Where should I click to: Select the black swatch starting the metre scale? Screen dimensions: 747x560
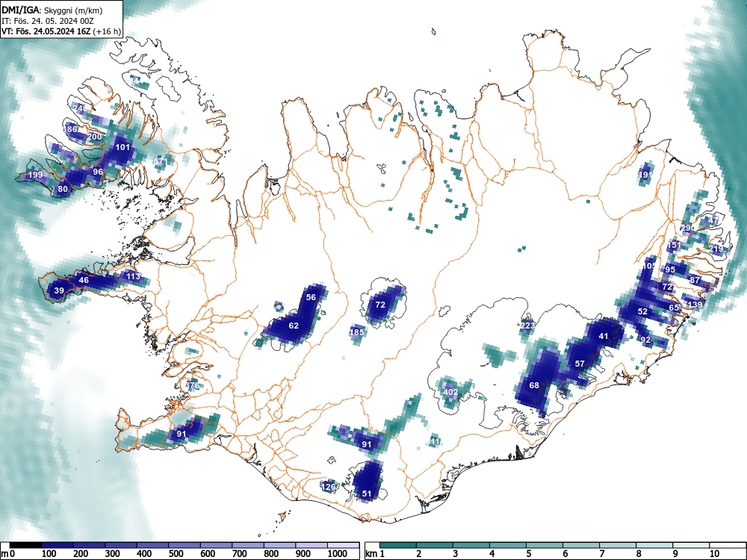[25, 545]
